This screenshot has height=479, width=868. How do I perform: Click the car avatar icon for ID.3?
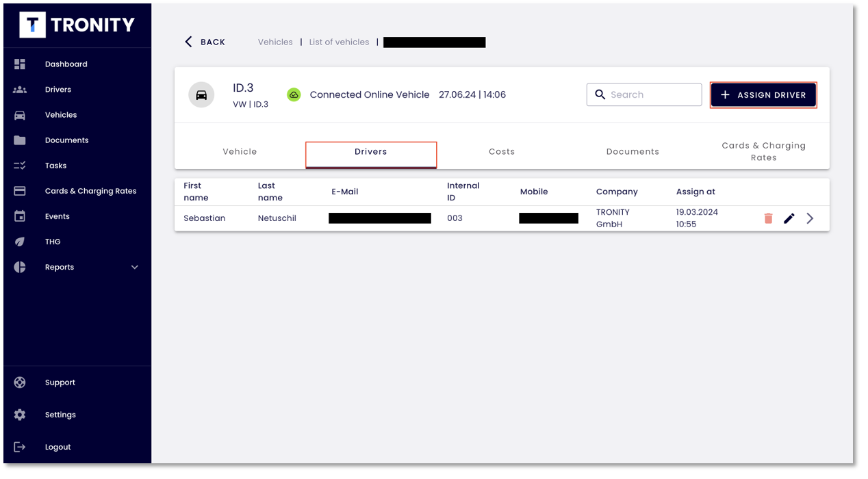(x=201, y=95)
